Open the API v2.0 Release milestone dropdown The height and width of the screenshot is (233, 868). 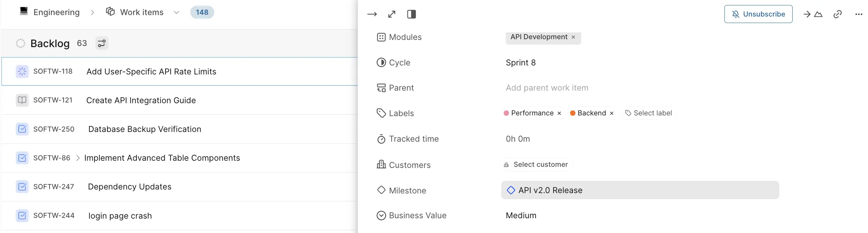pyautogui.click(x=640, y=190)
